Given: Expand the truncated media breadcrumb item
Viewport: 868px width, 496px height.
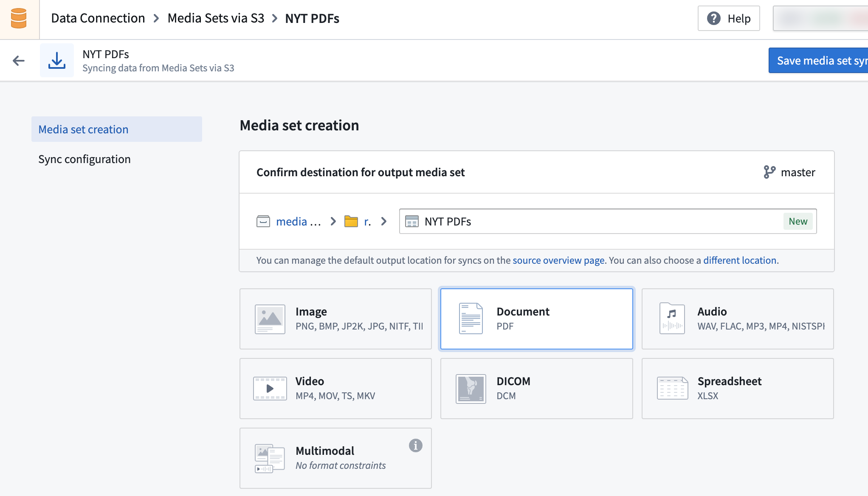Looking at the screenshot, I should tap(299, 221).
